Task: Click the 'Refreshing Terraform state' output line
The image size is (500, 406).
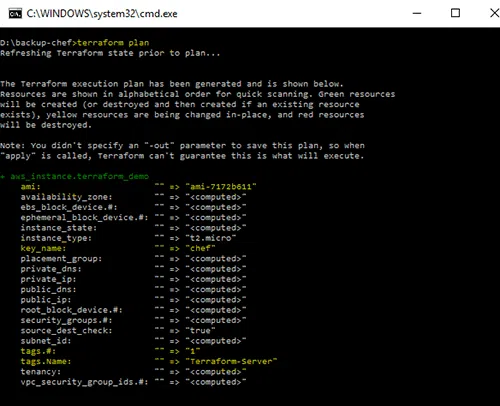Action: coord(110,53)
